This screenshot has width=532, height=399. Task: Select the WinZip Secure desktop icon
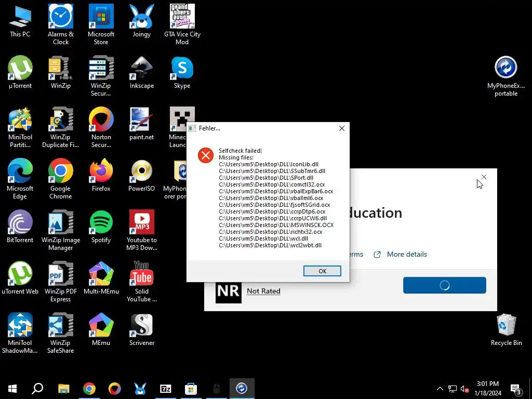coord(101,76)
